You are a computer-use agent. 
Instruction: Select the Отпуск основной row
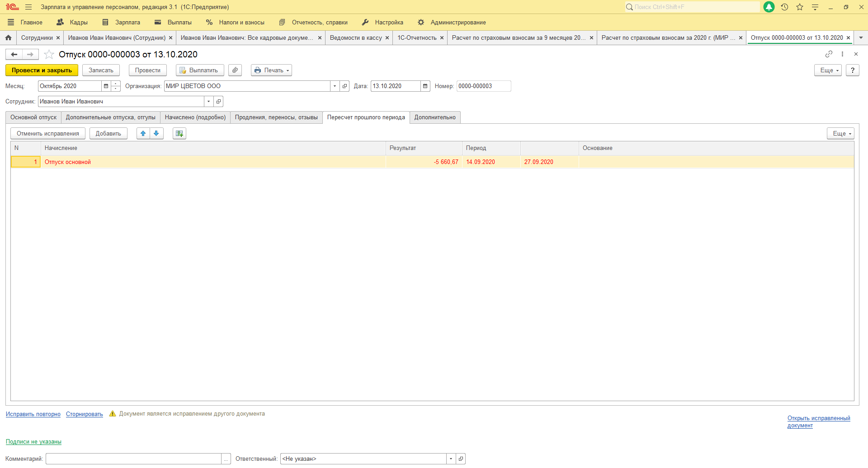[432, 162]
